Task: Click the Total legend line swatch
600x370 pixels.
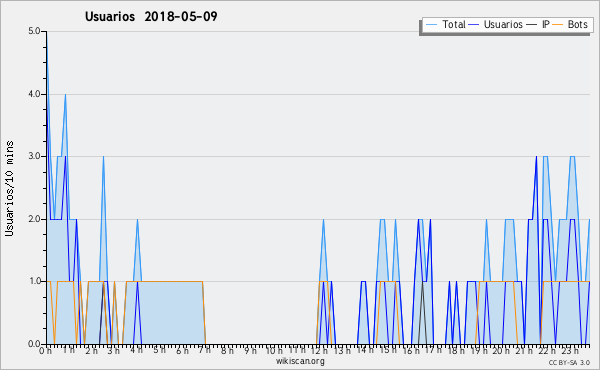Action: 431,25
